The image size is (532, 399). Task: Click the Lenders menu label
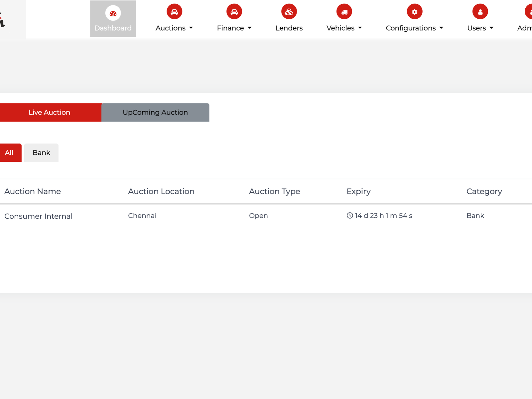(x=289, y=28)
